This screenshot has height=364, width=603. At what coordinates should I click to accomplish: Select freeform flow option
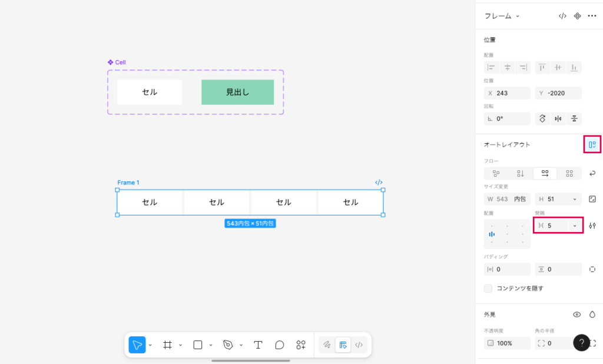(496, 174)
